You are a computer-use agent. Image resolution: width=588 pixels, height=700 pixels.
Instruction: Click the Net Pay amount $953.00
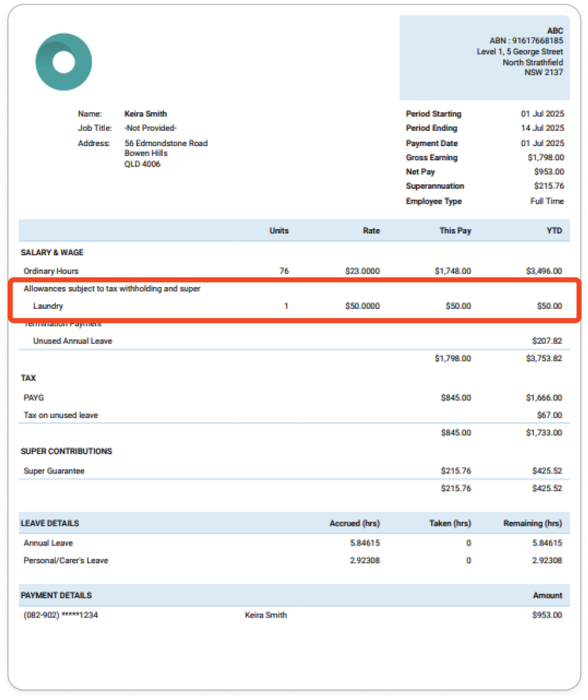[549, 172]
